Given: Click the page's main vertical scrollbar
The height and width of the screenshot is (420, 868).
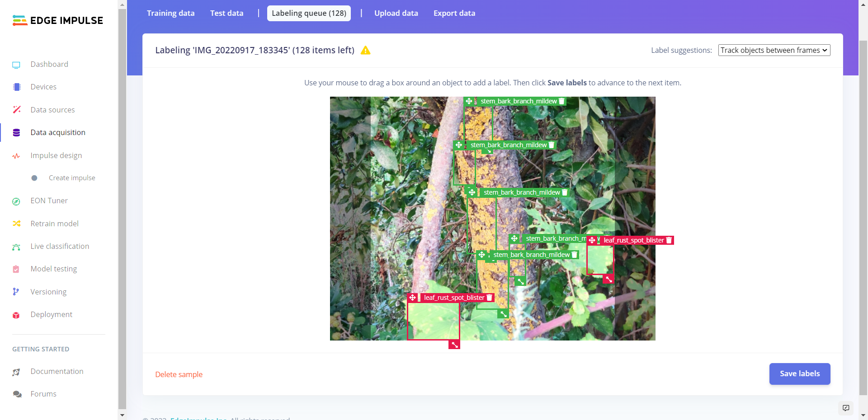Looking at the screenshot, I should click(x=863, y=217).
